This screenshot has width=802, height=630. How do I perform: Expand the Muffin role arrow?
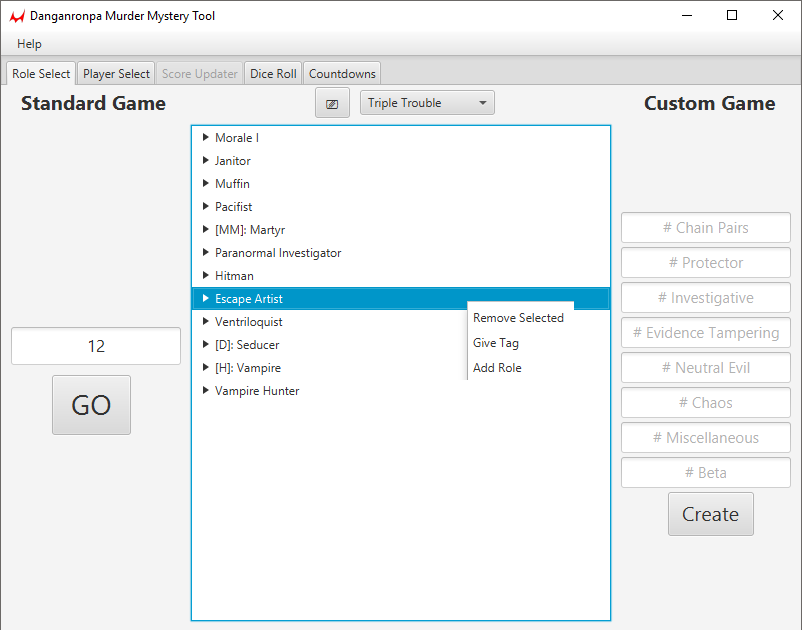click(206, 183)
